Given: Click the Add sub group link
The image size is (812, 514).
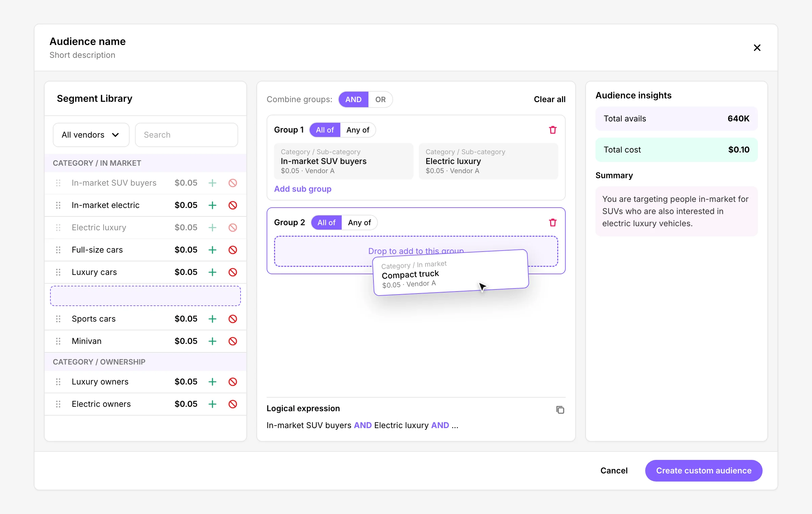Looking at the screenshot, I should pos(302,189).
